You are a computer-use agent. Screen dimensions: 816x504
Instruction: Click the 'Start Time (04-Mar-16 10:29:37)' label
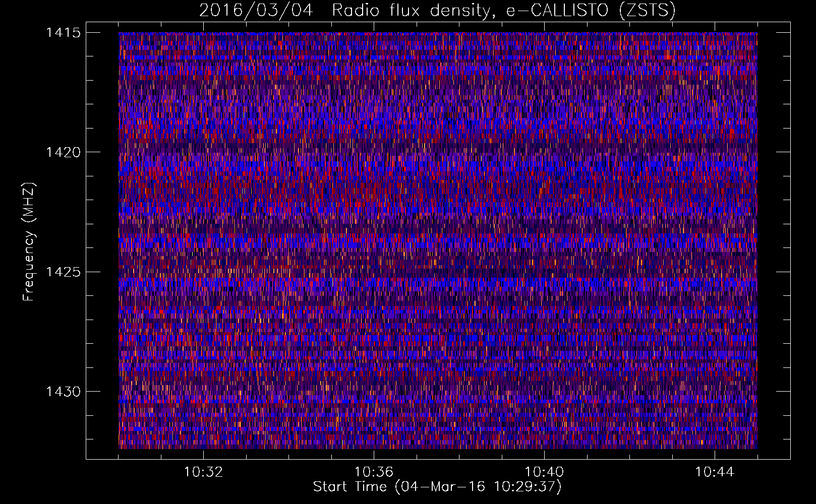437,487
